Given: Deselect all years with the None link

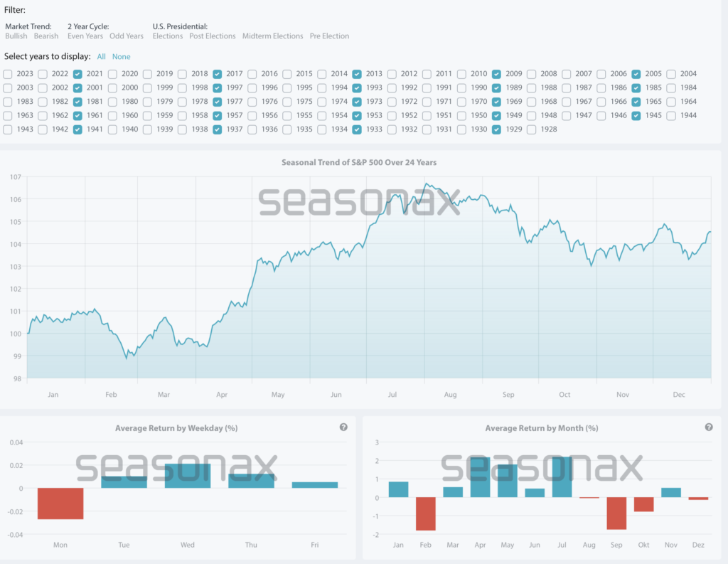Looking at the screenshot, I should point(121,57).
